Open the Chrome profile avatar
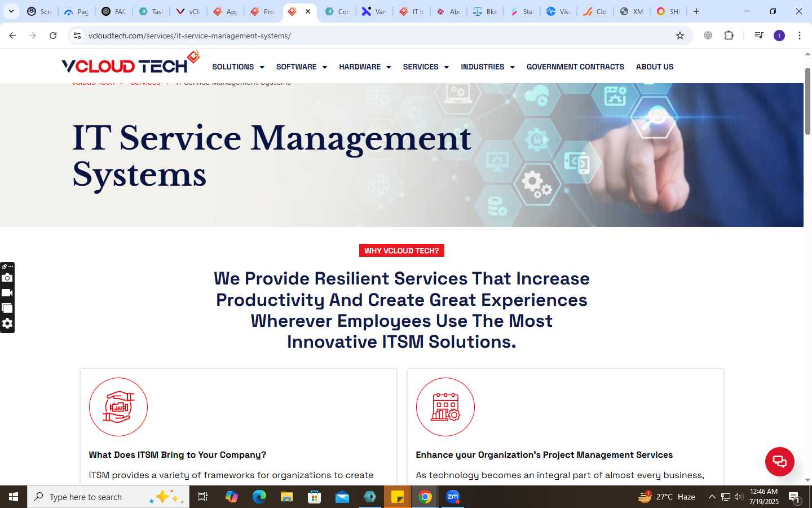 (x=779, y=36)
